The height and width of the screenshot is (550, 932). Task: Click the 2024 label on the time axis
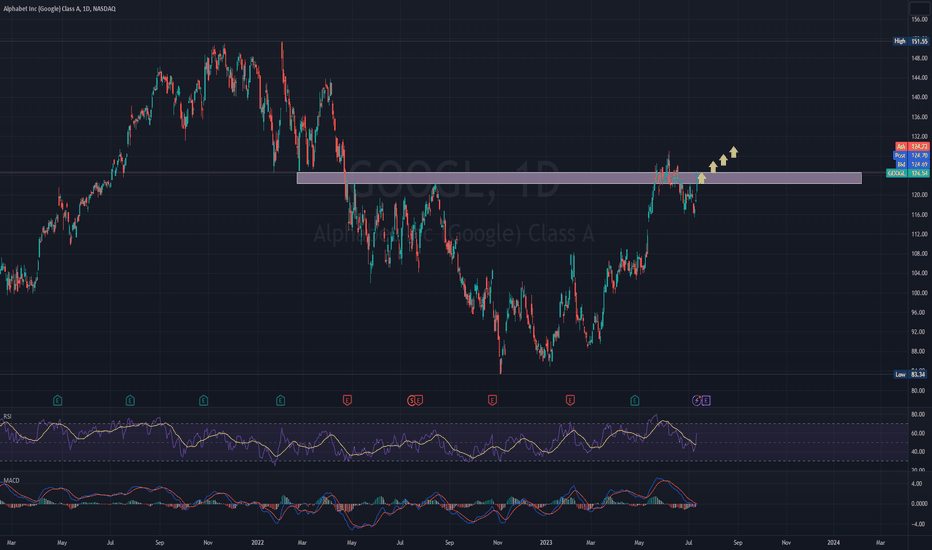(834, 542)
